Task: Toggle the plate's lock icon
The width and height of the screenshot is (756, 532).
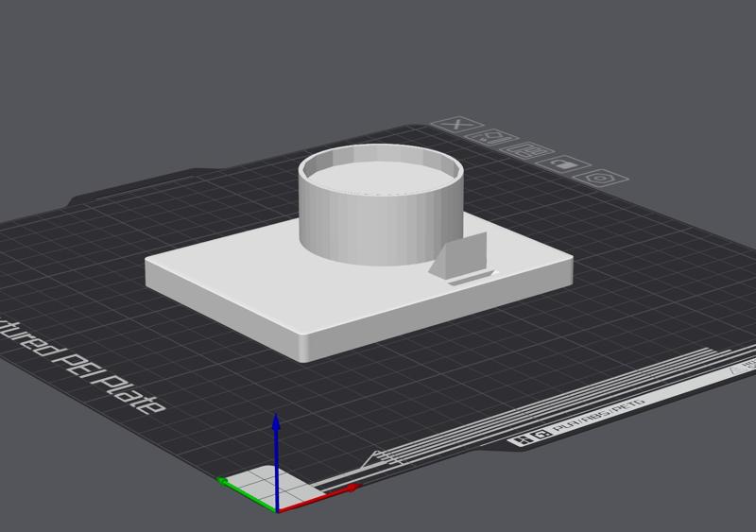Action: click(563, 165)
